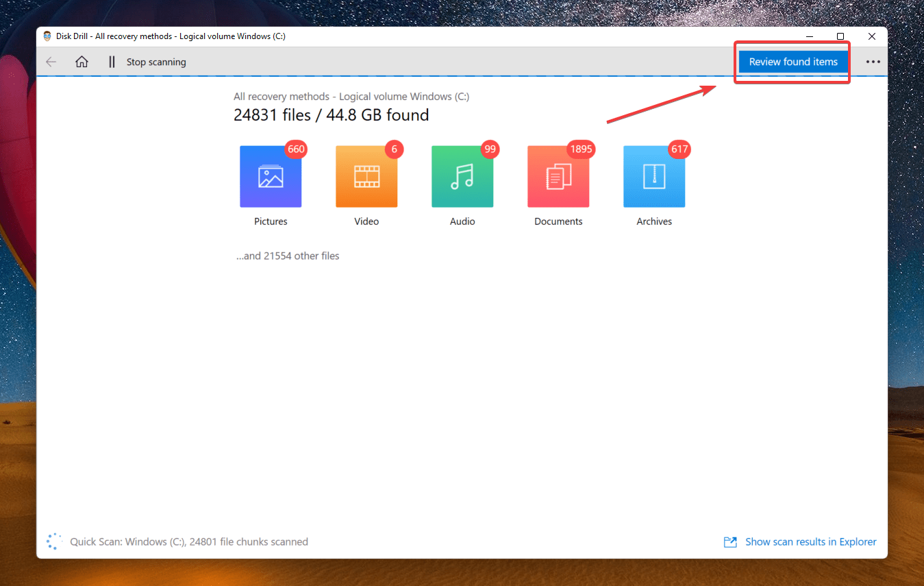Select the Archives label text
The image size is (924, 586).
(654, 221)
